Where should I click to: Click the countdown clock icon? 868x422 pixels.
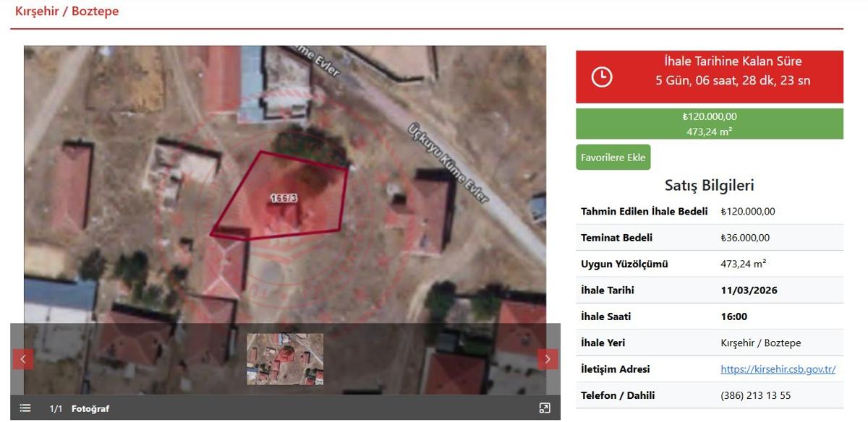point(602,77)
